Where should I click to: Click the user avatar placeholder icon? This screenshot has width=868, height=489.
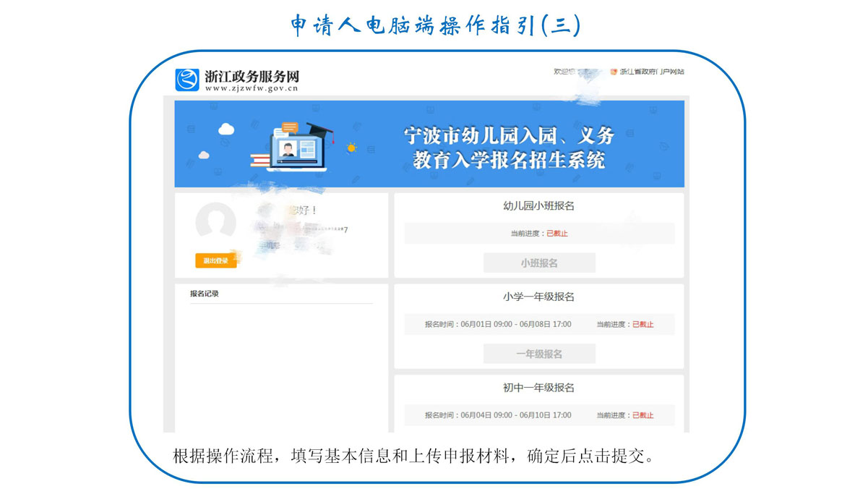pos(215,223)
